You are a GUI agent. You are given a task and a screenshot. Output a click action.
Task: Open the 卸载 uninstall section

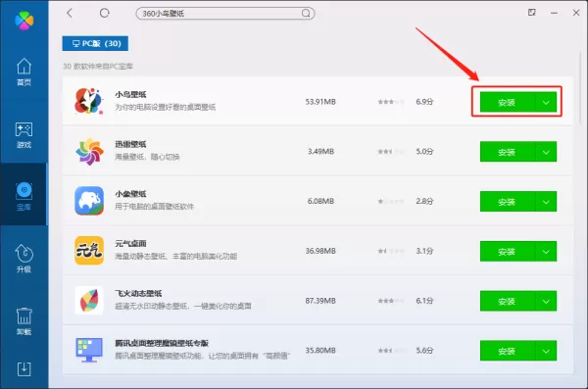(x=24, y=321)
